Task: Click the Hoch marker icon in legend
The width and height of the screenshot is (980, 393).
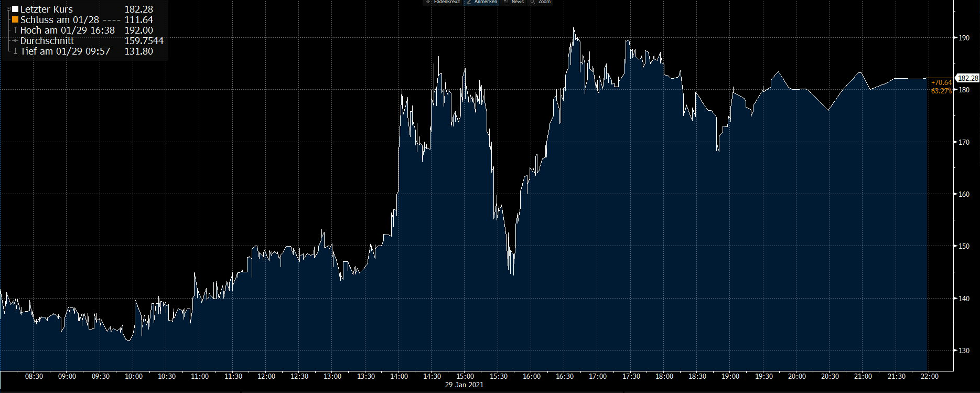Action: [15, 30]
